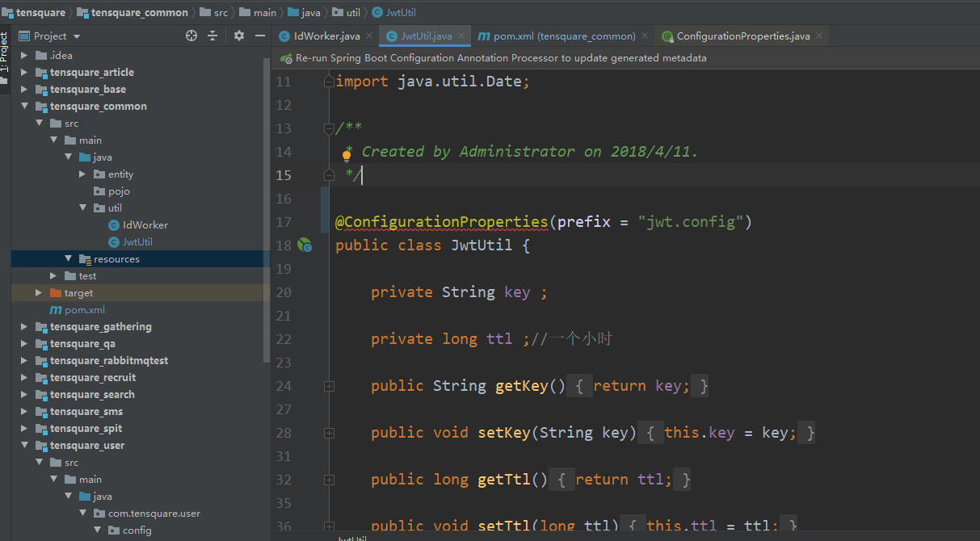Click the Scroll from Source crosshair icon
Screen dimensions: 980x541
[191, 36]
